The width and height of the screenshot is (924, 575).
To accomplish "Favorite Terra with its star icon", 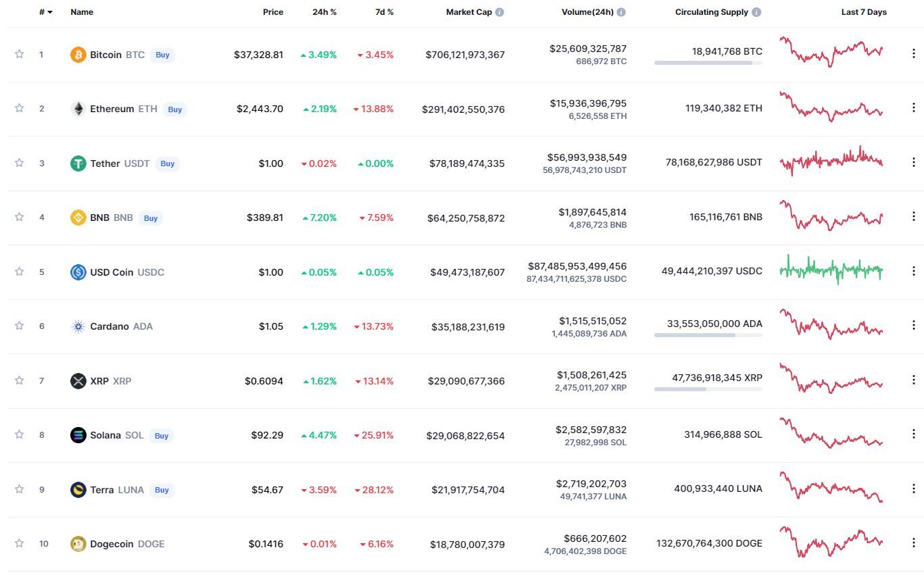I will click(20, 489).
